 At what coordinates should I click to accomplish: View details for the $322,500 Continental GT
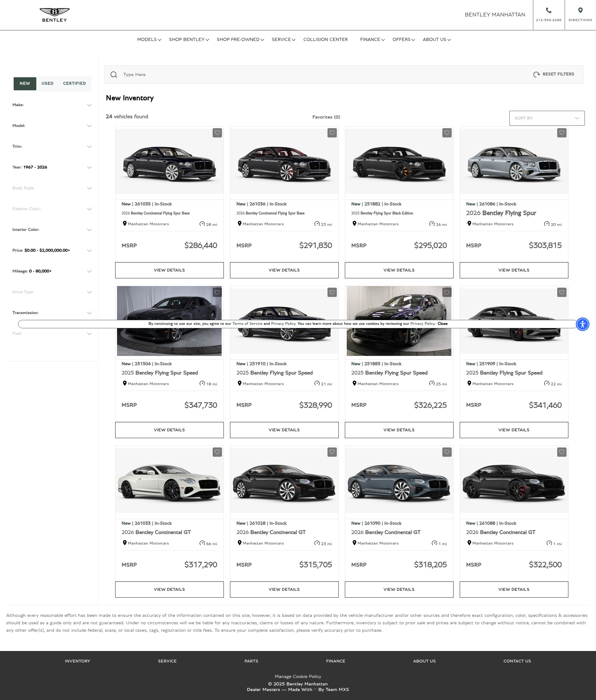coord(514,589)
